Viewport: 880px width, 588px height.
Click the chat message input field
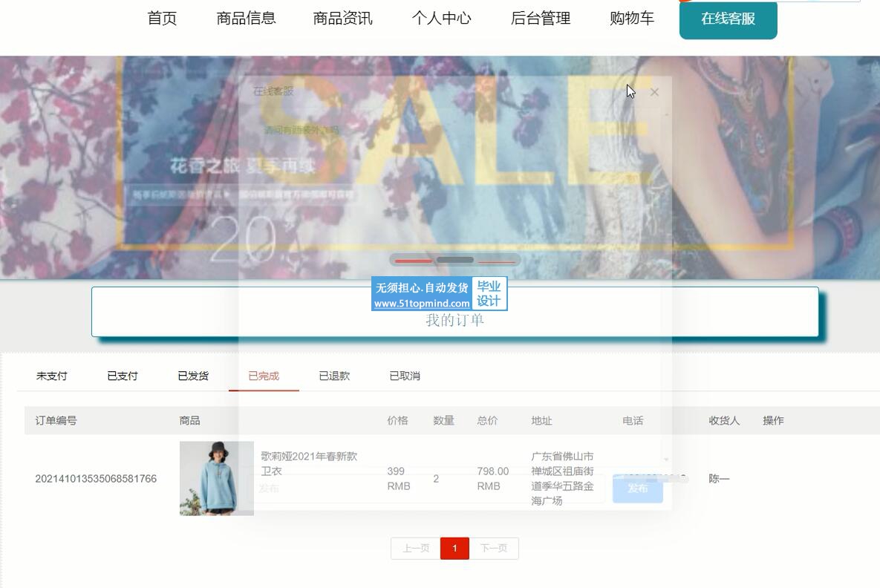[x=428, y=488]
